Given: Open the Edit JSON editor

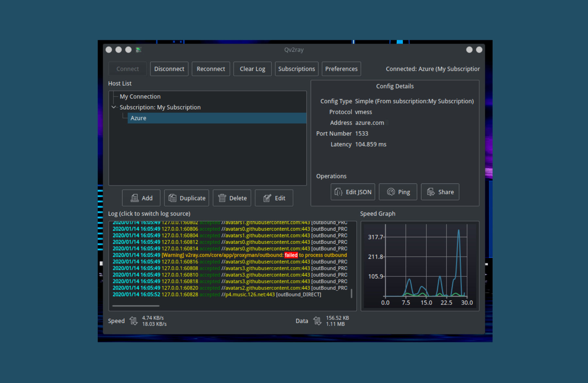Looking at the screenshot, I should point(353,192).
